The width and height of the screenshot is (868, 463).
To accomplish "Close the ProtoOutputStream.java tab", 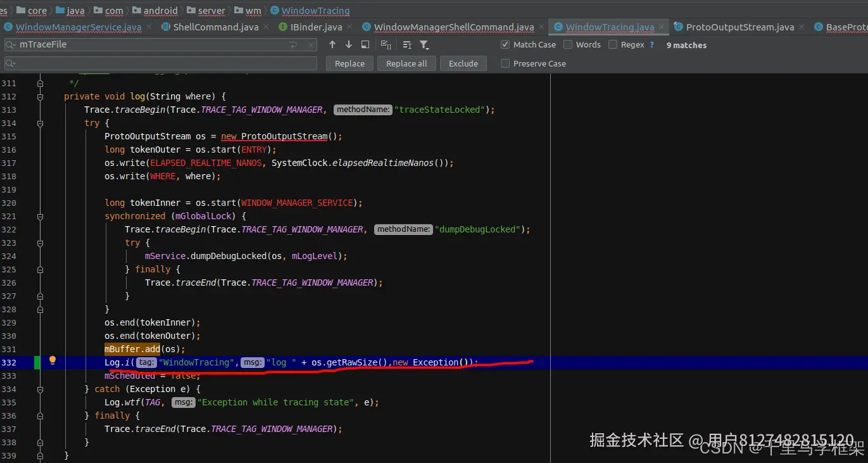I will 802,27.
